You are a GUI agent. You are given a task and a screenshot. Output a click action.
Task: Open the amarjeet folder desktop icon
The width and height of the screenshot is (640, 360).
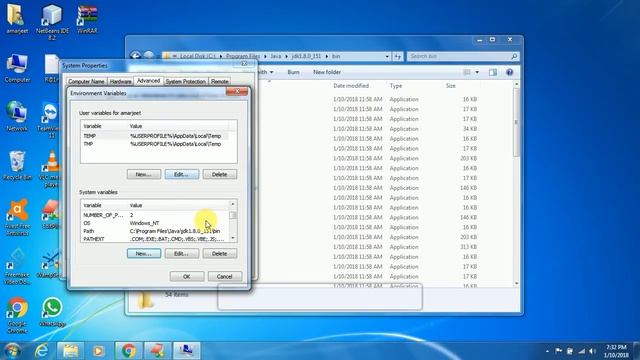16,18
